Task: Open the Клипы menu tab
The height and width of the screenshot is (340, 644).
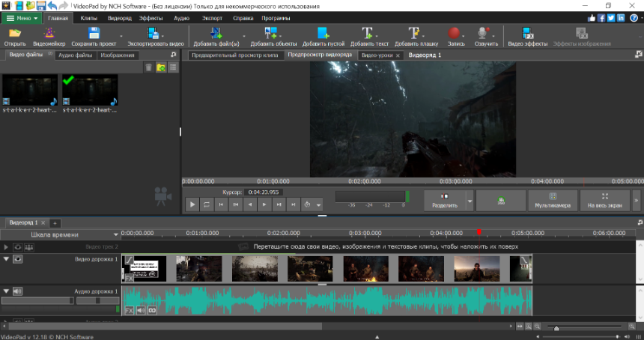Action: (88, 18)
